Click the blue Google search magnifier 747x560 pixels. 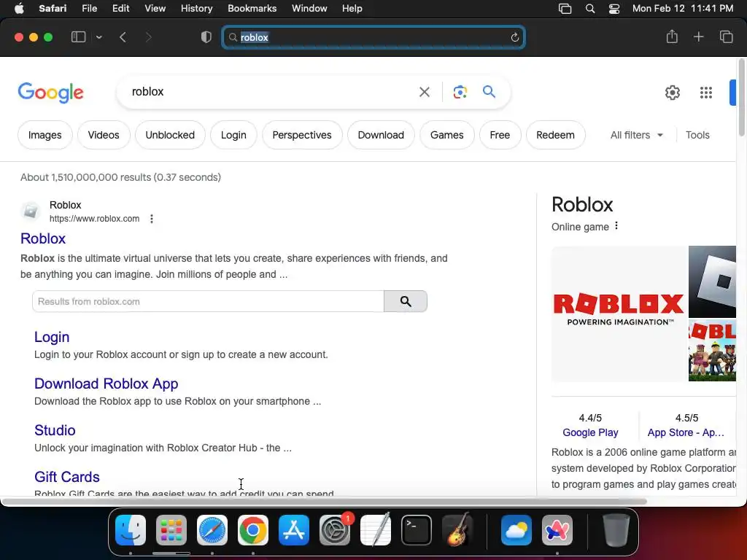(x=489, y=91)
